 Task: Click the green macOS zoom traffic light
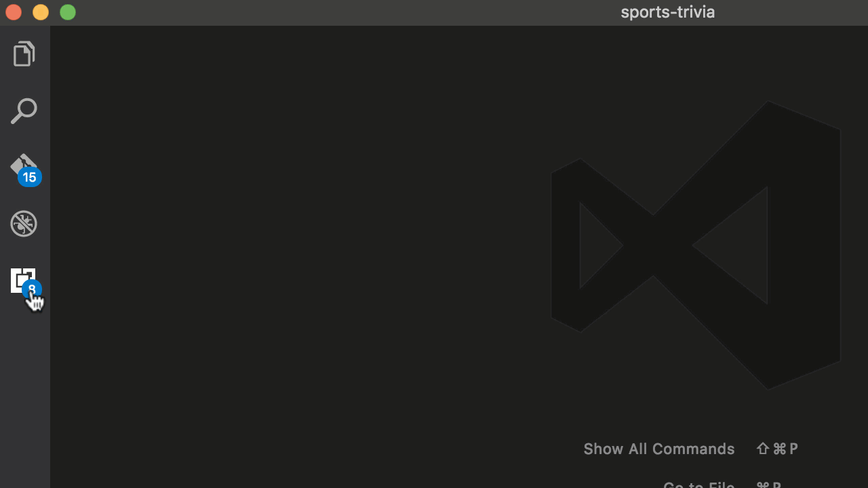(x=68, y=12)
